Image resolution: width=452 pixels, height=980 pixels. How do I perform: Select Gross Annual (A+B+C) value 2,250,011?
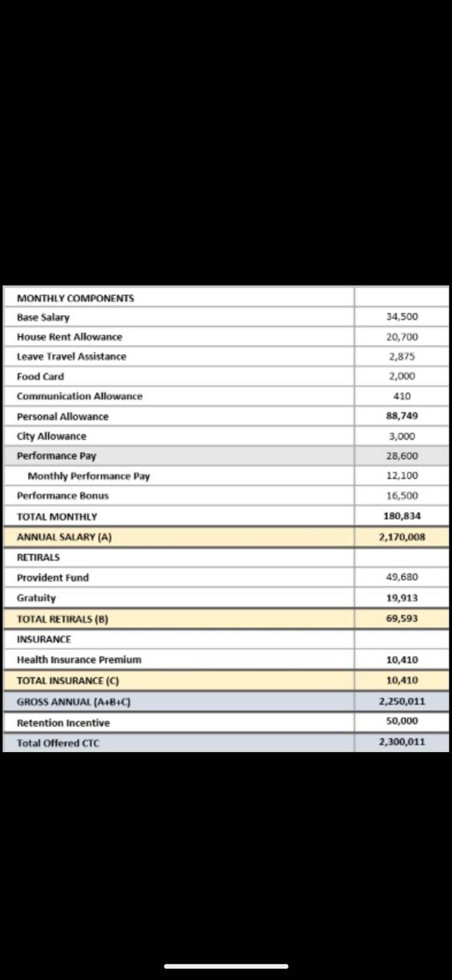tap(402, 701)
